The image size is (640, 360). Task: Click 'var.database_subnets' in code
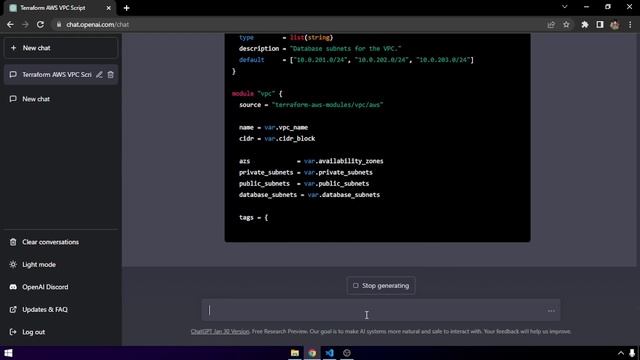(x=344, y=195)
